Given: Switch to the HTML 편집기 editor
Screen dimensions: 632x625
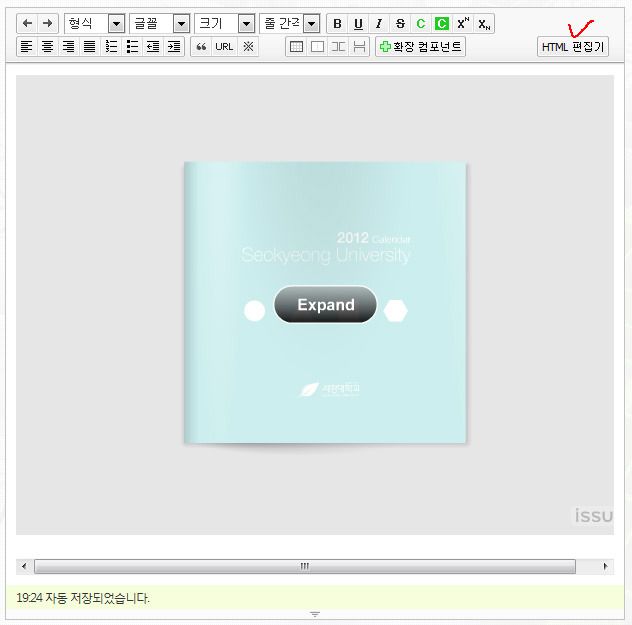Looking at the screenshot, I should 573,47.
